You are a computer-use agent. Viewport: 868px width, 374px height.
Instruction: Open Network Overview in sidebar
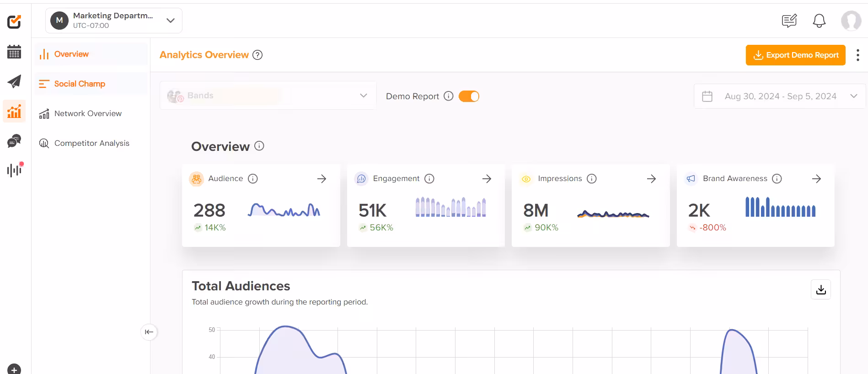(91, 113)
